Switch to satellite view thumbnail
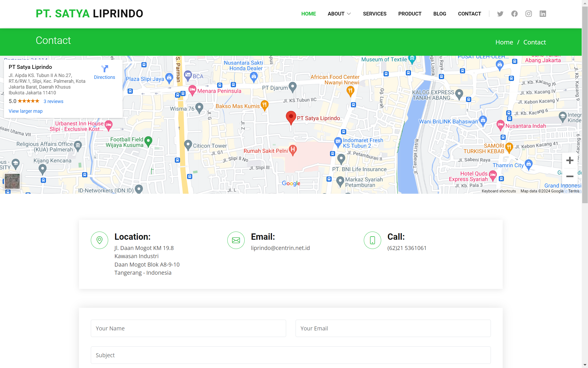Image resolution: width=588 pixels, height=368 pixels. click(x=12, y=181)
